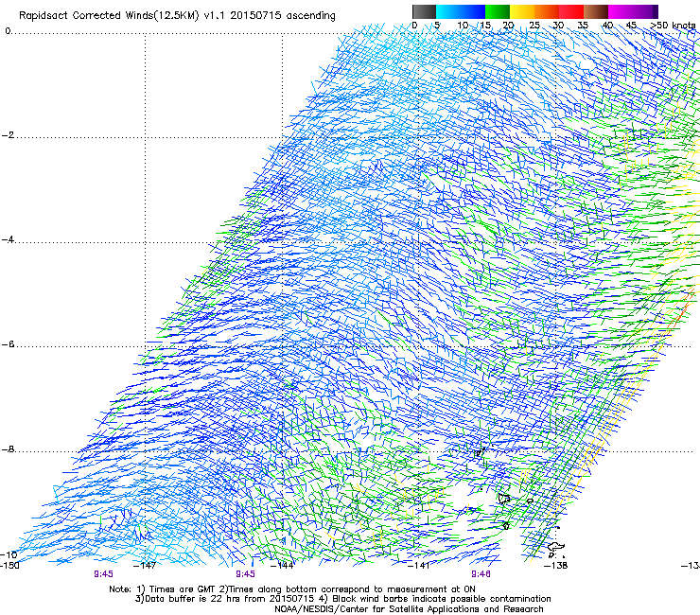Click the brown 35-40 knots legend segment
The image size is (700, 615).
[596, 11]
